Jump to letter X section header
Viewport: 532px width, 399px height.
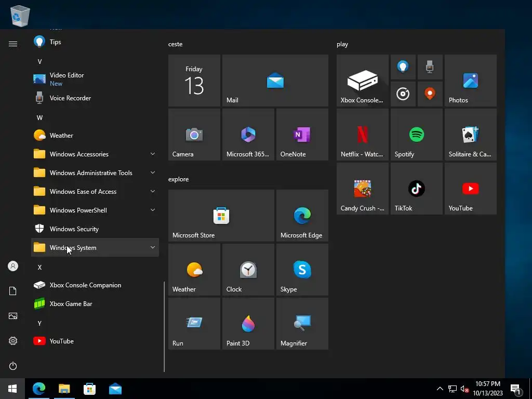point(39,268)
